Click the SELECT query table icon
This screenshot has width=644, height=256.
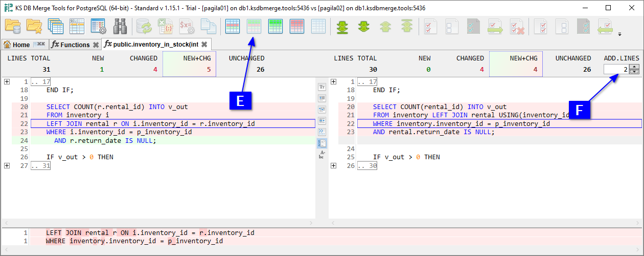point(77,26)
